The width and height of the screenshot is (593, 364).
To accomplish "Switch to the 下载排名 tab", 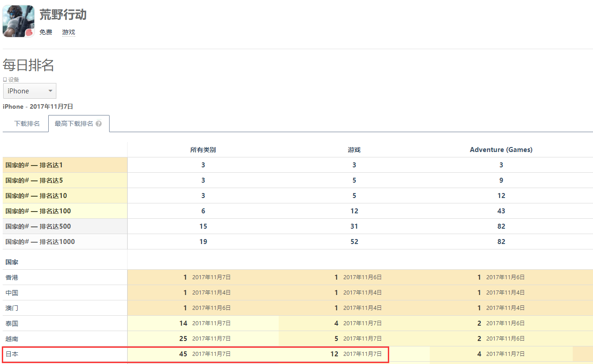I will [x=27, y=124].
